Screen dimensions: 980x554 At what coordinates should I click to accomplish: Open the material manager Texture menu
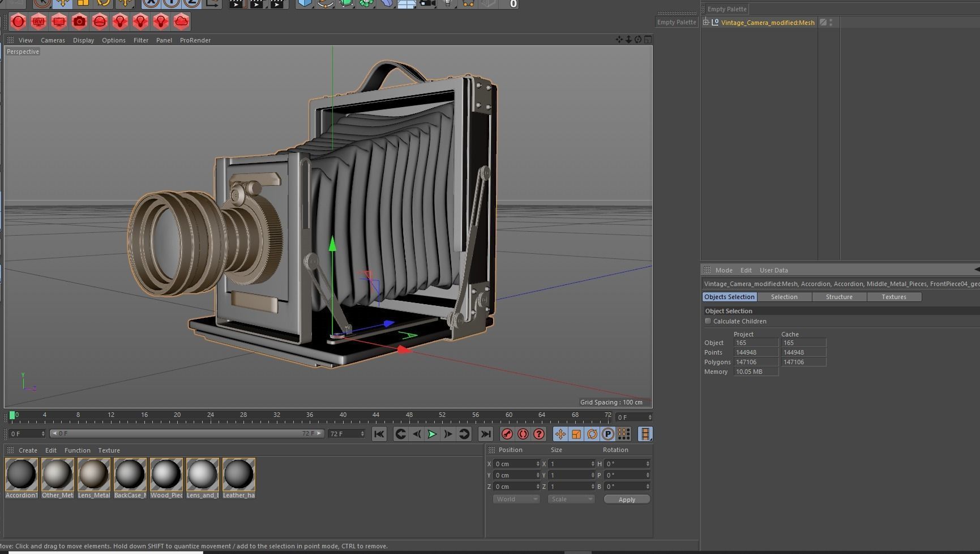tap(109, 450)
